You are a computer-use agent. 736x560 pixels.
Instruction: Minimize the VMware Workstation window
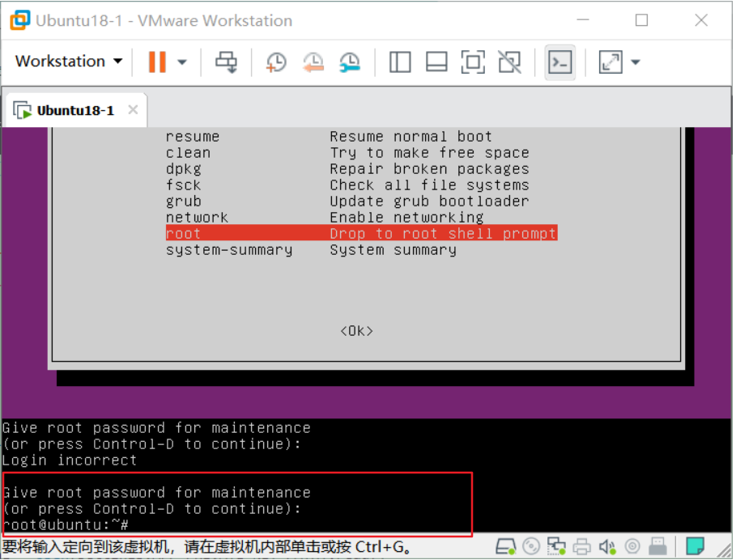tap(583, 19)
